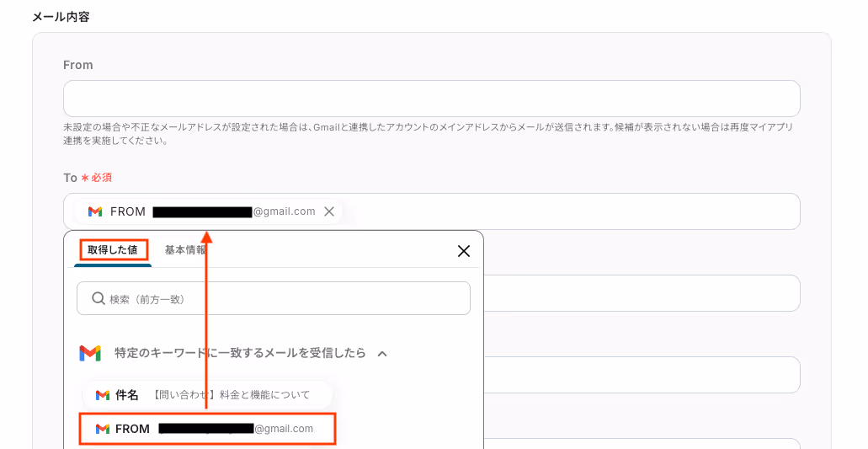Collapse the 特定のキーワードに一致するメールを受信したら section
The height and width of the screenshot is (449, 868).
pos(382,353)
